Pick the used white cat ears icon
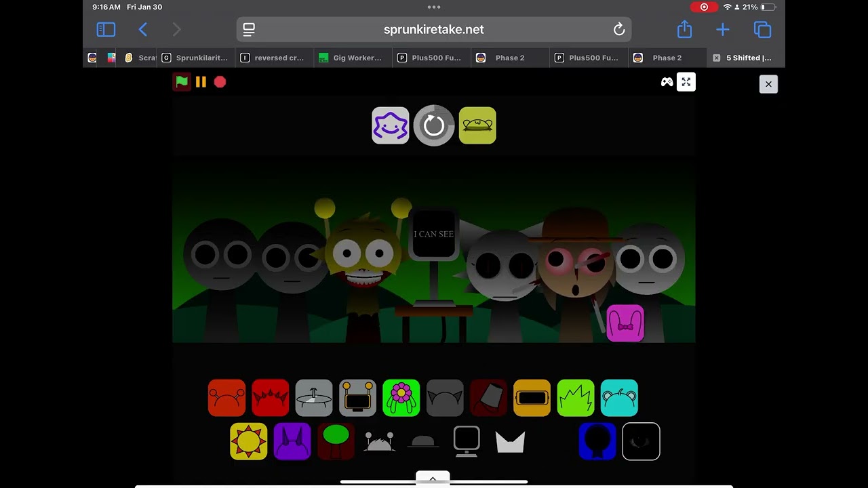The height and width of the screenshot is (488, 868). point(511,442)
